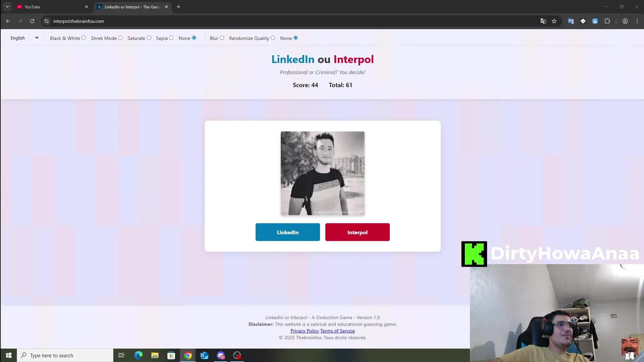Select the Saturate filter radio
Image resolution: width=644 pixels, height=362 pixels.
pyautogui.click(x=149, y=38)
